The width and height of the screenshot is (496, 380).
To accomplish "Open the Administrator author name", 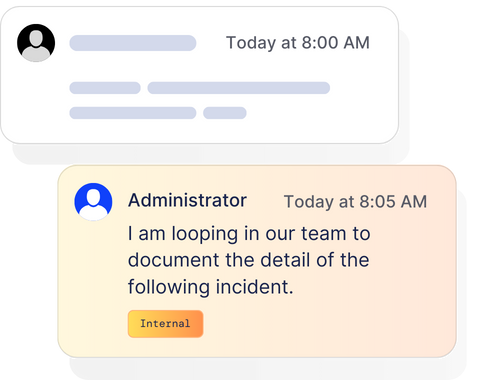I will click(187, 201).
